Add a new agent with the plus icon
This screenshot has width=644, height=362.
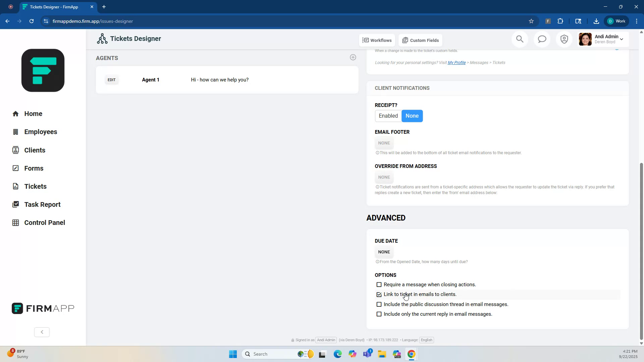click(353, 57)
